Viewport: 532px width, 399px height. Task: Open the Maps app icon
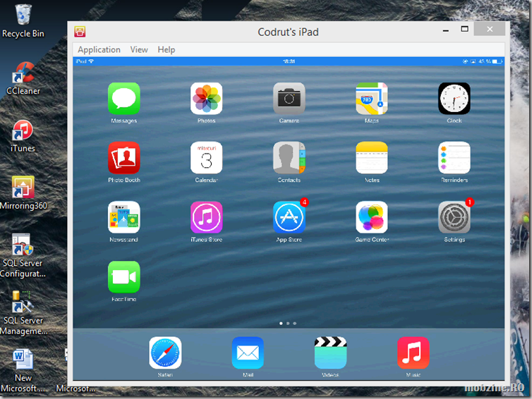[372, 99]
